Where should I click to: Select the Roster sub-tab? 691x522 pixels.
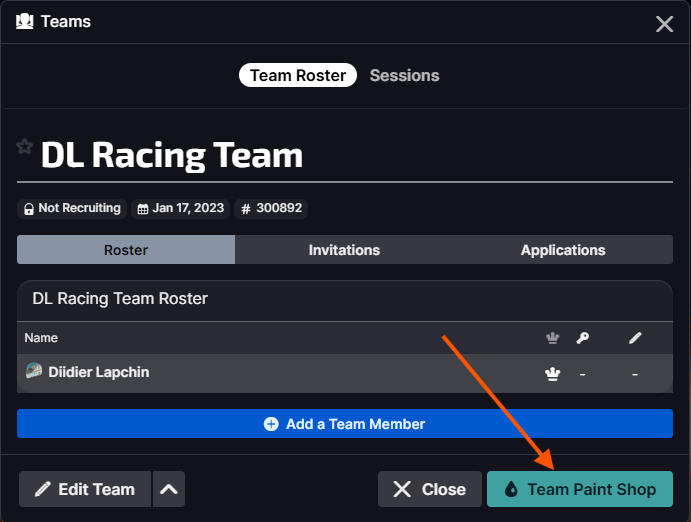[x=126, y=250]
